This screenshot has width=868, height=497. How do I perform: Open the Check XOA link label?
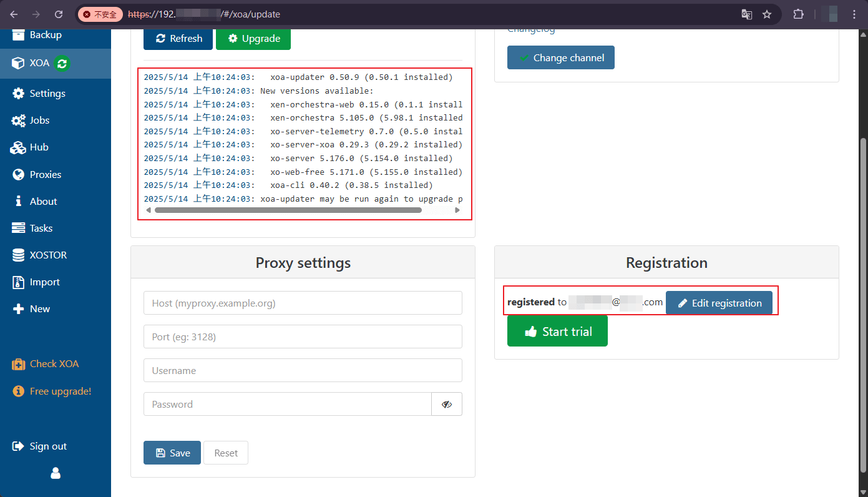[x=54, y=363]
